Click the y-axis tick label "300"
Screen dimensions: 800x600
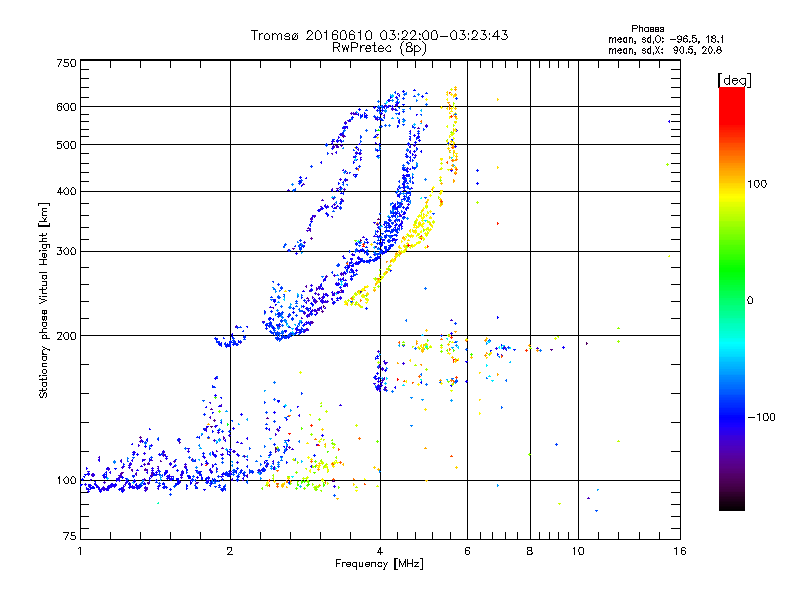(x=66, y=252)
